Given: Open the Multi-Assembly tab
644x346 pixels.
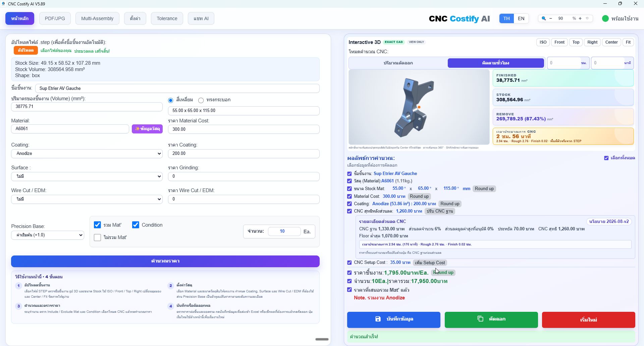Looking at the screenshot, I should point(97,18).
